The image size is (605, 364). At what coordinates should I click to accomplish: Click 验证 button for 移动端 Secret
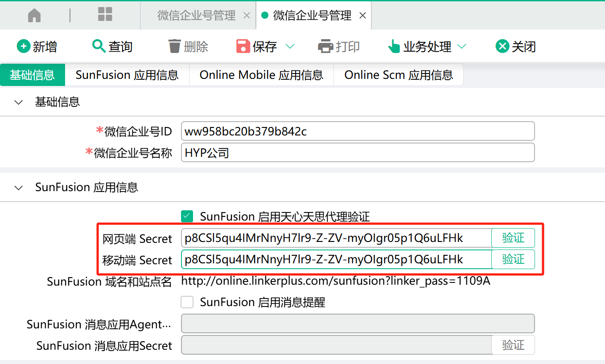tap(513, 259)
